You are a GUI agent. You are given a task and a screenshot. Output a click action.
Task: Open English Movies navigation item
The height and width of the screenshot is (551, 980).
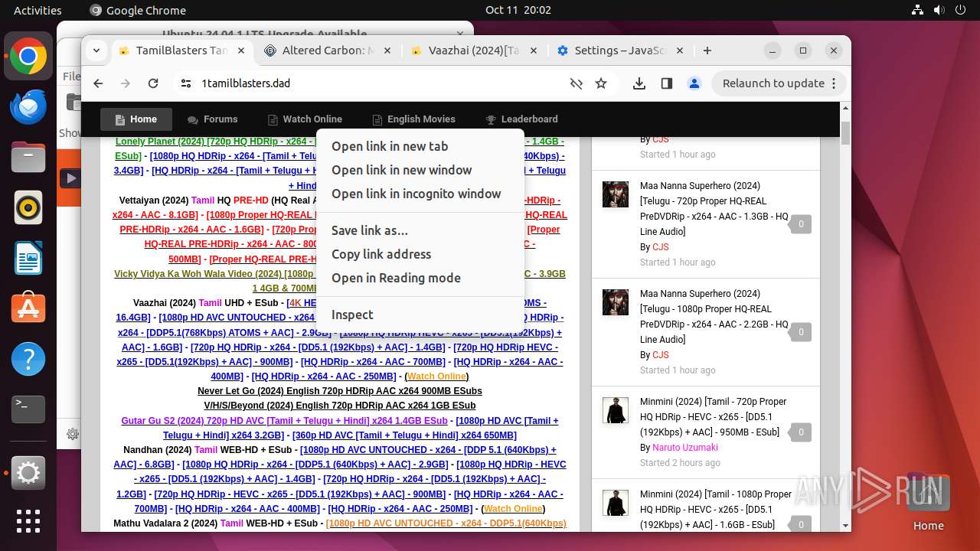coord(413,119)
